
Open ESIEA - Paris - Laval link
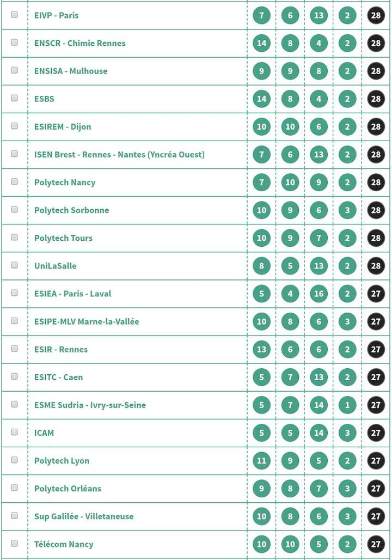[72, 294]
